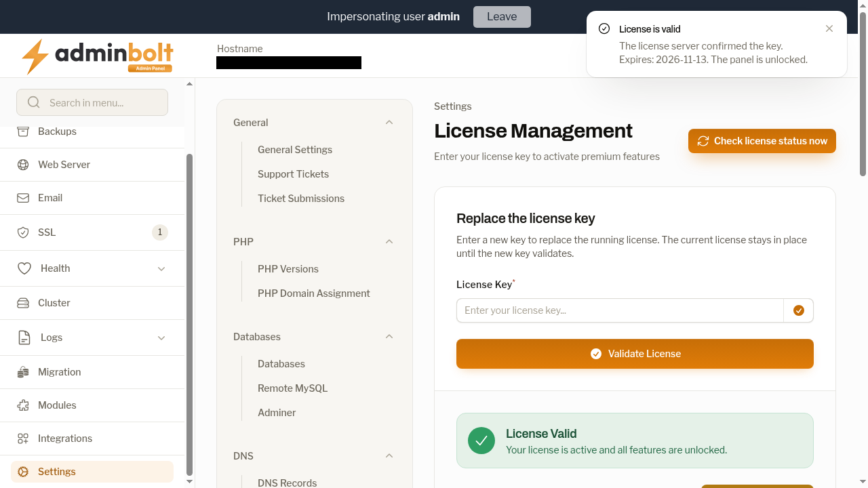This screenshot has height=488, width=868.
Task: Click the check icon in the toast notification
Action: (604, 28)
